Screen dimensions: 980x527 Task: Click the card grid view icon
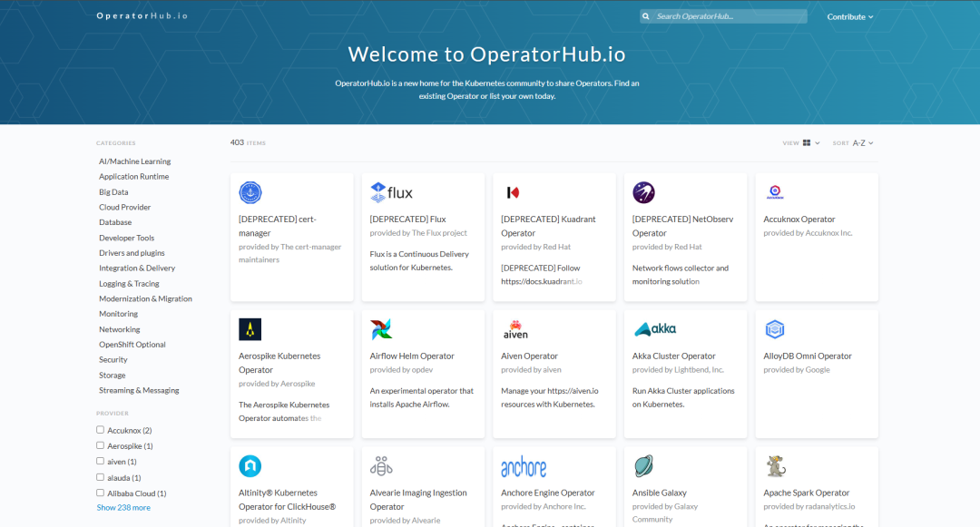[x=807, y=143]
